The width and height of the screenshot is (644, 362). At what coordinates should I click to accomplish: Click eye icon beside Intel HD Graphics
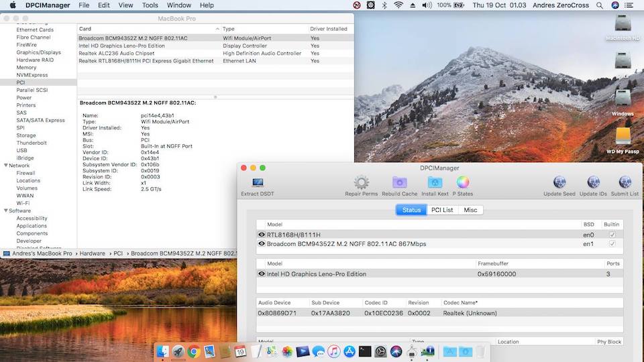(261, 274)
